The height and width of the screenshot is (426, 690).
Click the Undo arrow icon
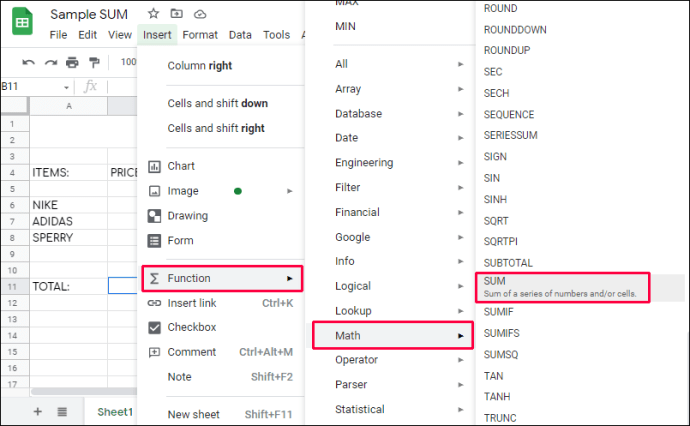click(28, 62)
